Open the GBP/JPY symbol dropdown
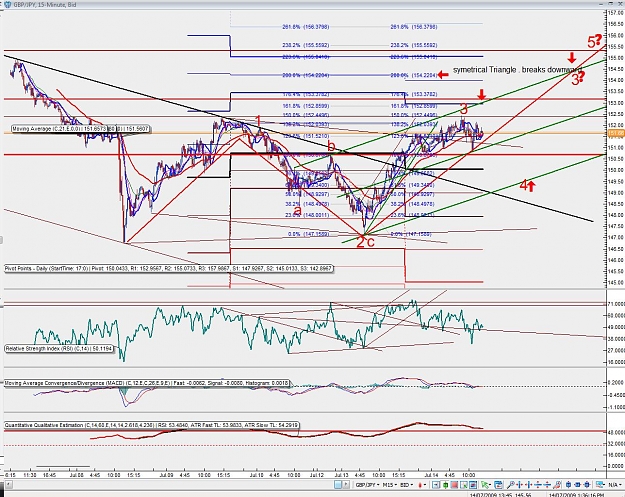 coord(367,485)
